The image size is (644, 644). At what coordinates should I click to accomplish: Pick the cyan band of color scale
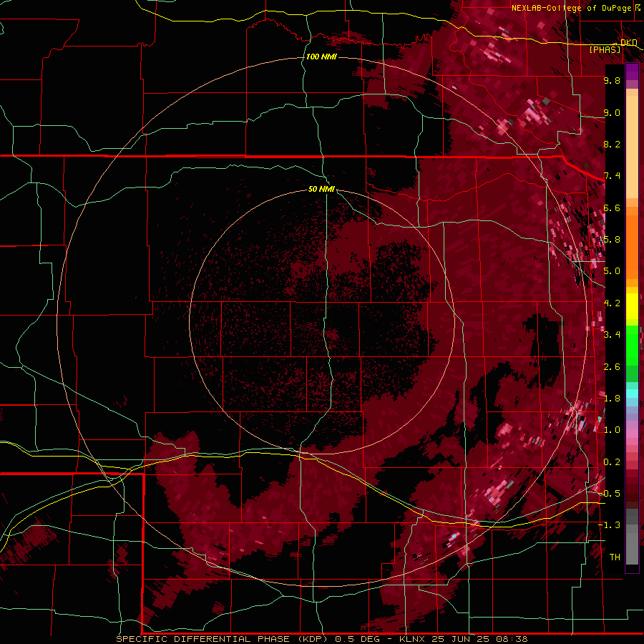click(x=632, y=394)
